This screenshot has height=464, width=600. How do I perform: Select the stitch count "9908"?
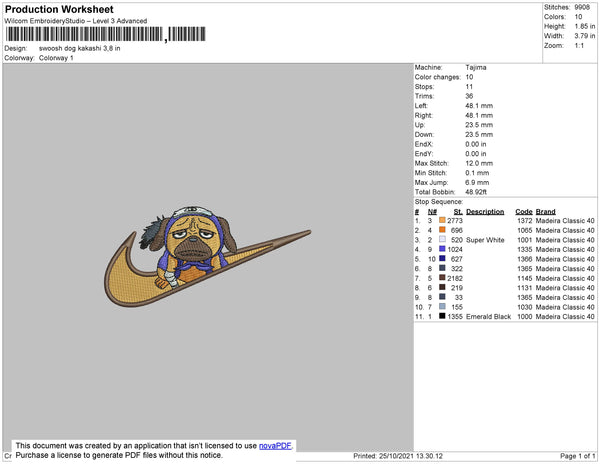[x=582, y=7]
